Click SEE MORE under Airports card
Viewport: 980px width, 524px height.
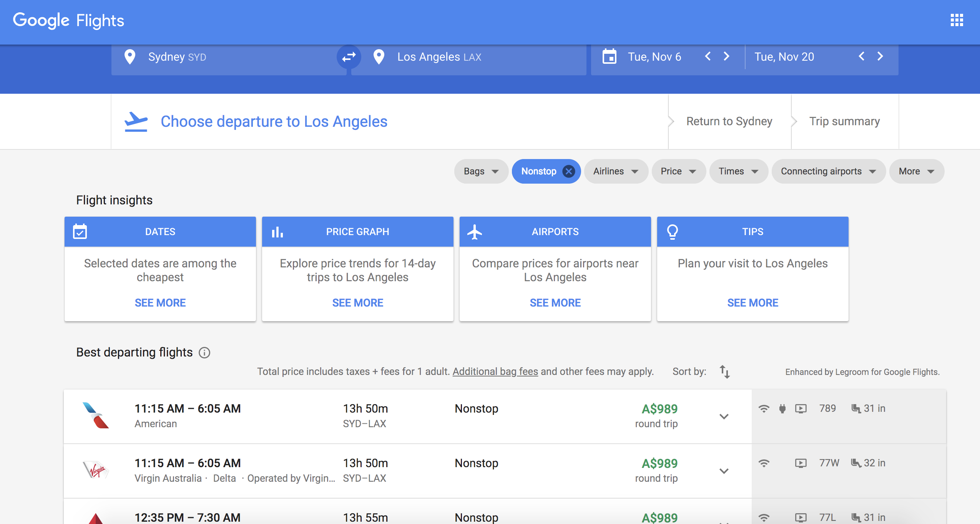pos(555,303)
